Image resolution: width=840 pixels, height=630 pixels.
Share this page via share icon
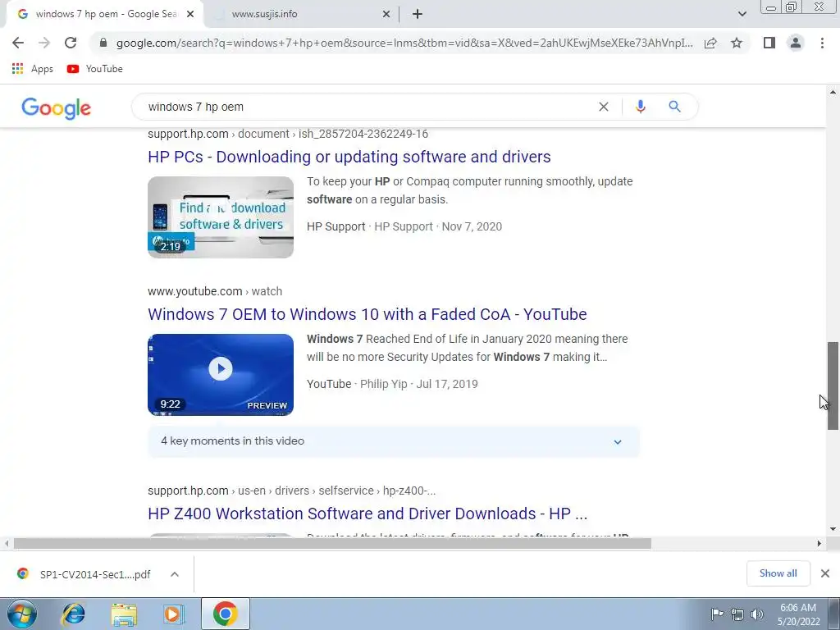[x=711, y=43]
